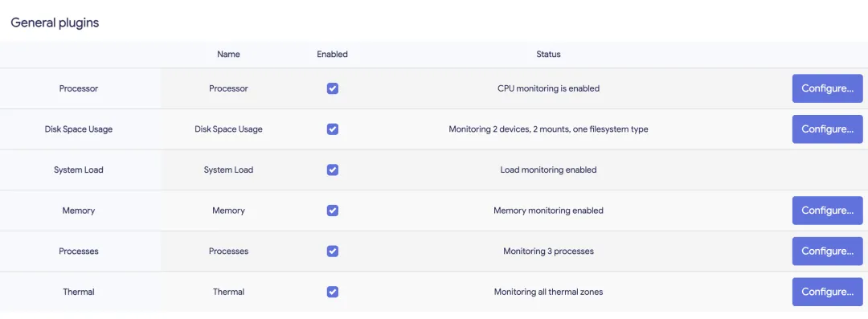Open Configure for Thermal plugin
The image size is (868, 319).
(827, 292)
